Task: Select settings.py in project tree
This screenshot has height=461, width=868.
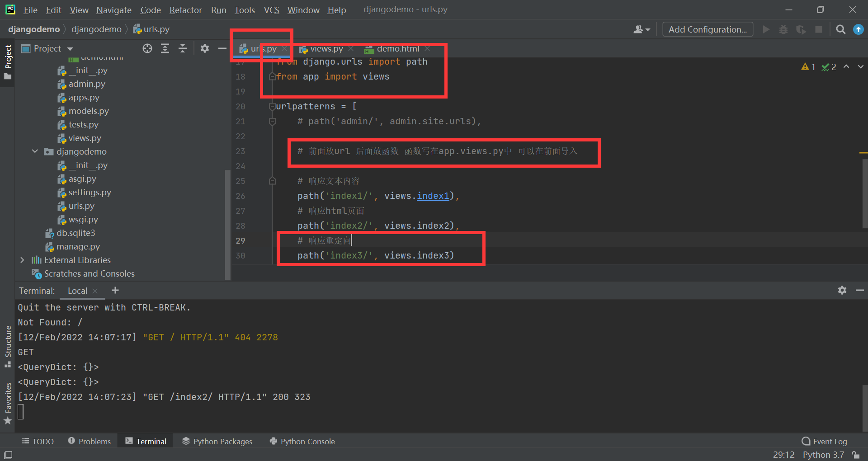Action: (90, 192)
